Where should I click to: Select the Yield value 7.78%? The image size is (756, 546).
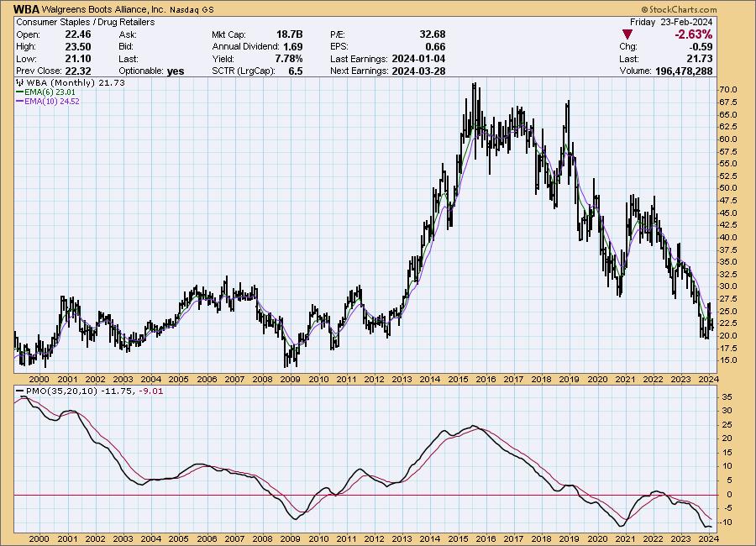point(289,59)
